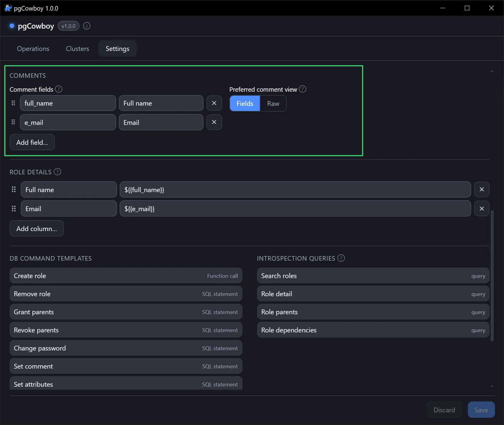Open the Settings tab

tap(118, 49)
